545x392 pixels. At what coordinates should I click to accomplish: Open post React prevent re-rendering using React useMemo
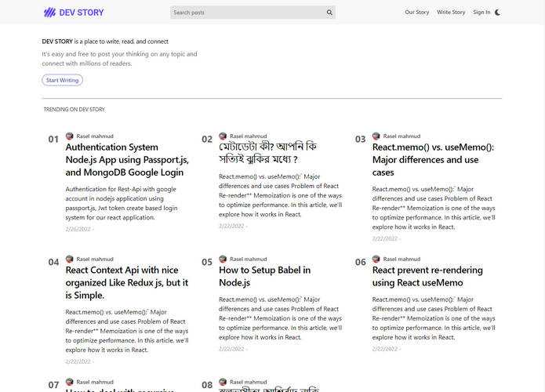(427, 276)
